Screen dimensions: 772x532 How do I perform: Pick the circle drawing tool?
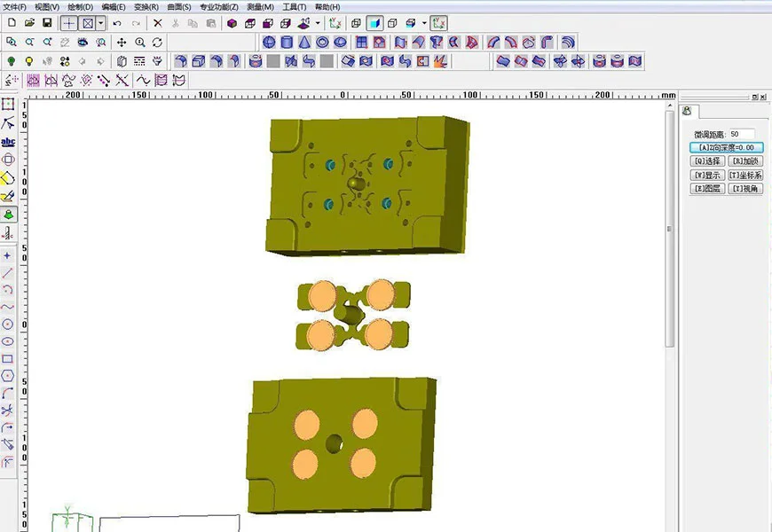(x=7, y=324)
